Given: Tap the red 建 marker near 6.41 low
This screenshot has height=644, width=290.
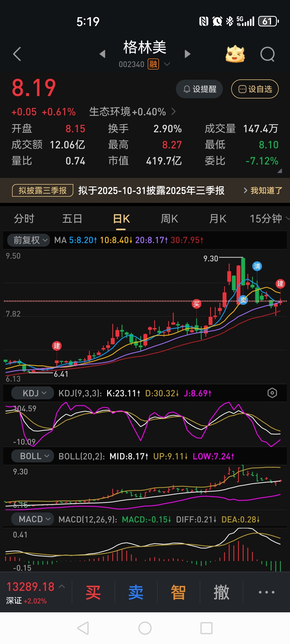Looking at the screenshot, I should pyautogui.click(x=57, y=346).
